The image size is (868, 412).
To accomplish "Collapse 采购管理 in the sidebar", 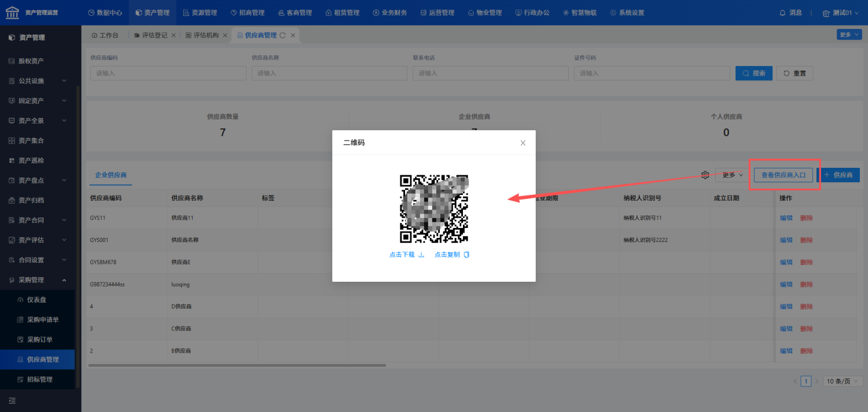I will point(38,279).
